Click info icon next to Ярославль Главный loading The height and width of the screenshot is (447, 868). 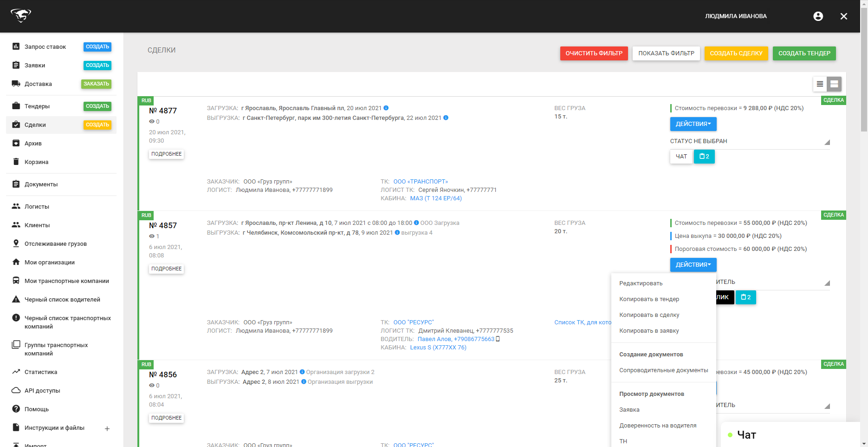coord(386,108)
